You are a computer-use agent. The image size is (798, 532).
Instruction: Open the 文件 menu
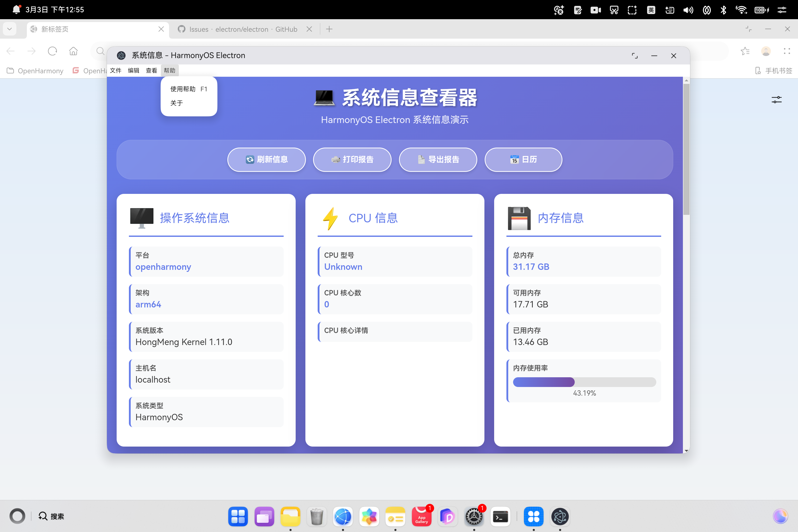coord(116,71)
